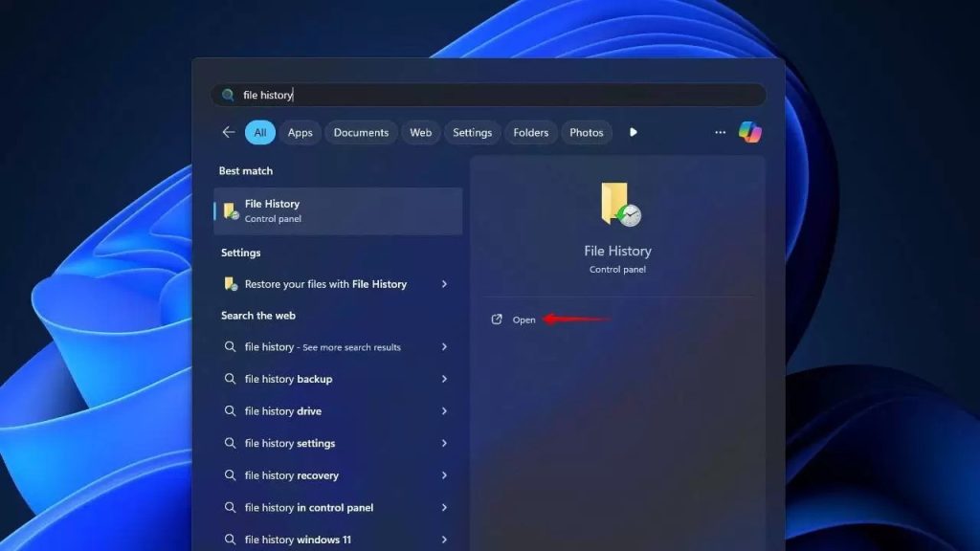Switch to the Settings filter tab
The image size is (980, 551).
(472, 132)
